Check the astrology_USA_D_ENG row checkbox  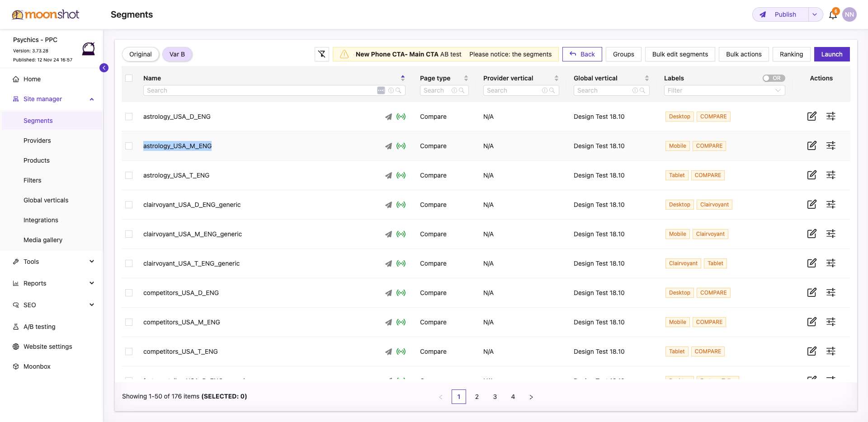(129, 117)
